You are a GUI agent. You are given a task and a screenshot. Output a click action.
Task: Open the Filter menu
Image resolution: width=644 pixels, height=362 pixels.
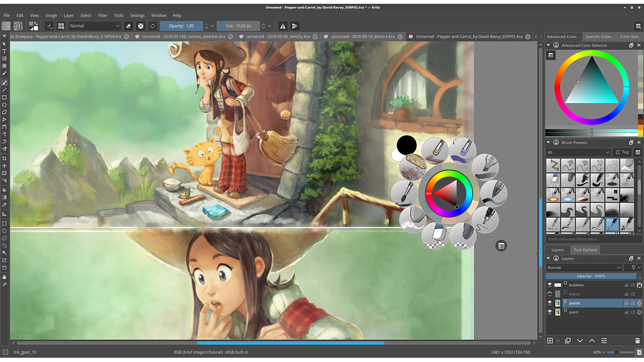pos(102,15)
